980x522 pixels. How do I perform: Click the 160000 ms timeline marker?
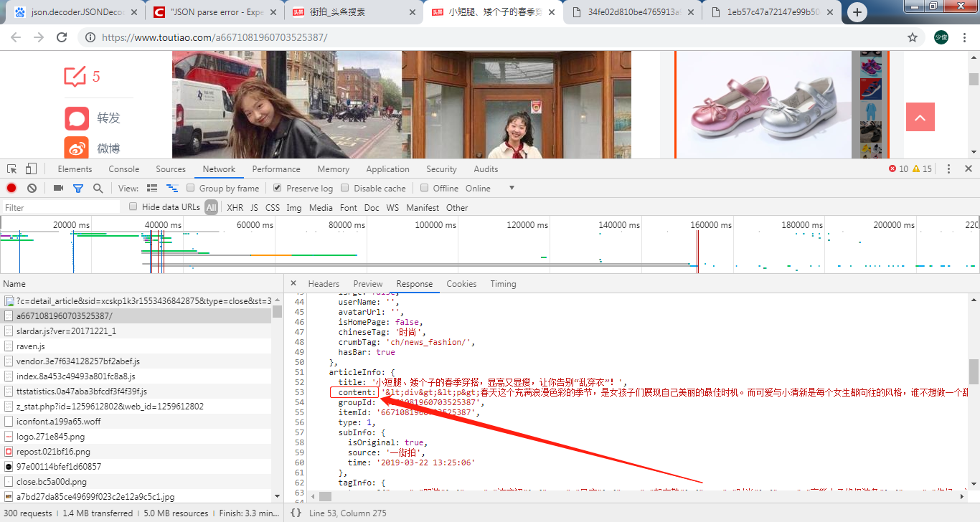tap(711, 224)
